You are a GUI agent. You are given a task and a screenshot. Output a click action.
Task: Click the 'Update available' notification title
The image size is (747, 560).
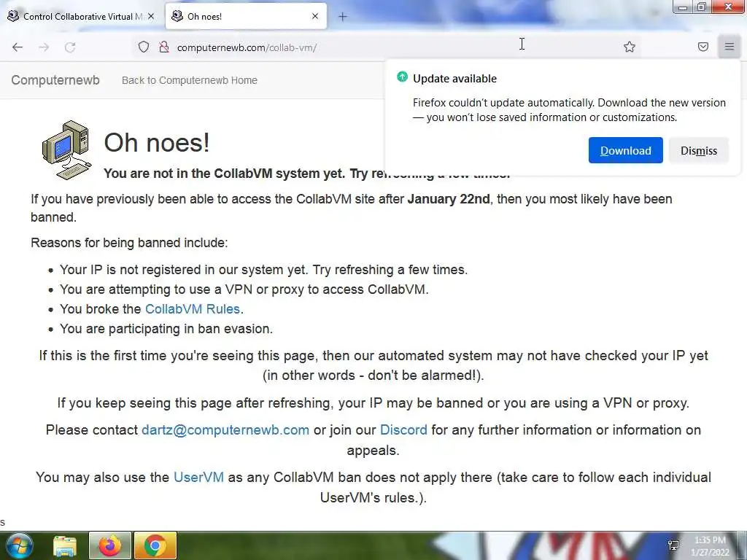(454, 79)
